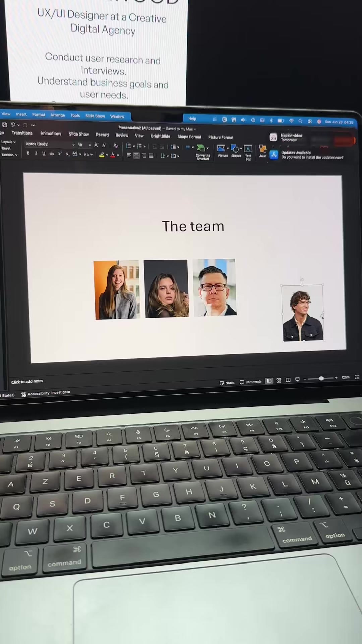The image size is (362, 644).
Task: Expand the Section dropdown
Action: [9, 155]
